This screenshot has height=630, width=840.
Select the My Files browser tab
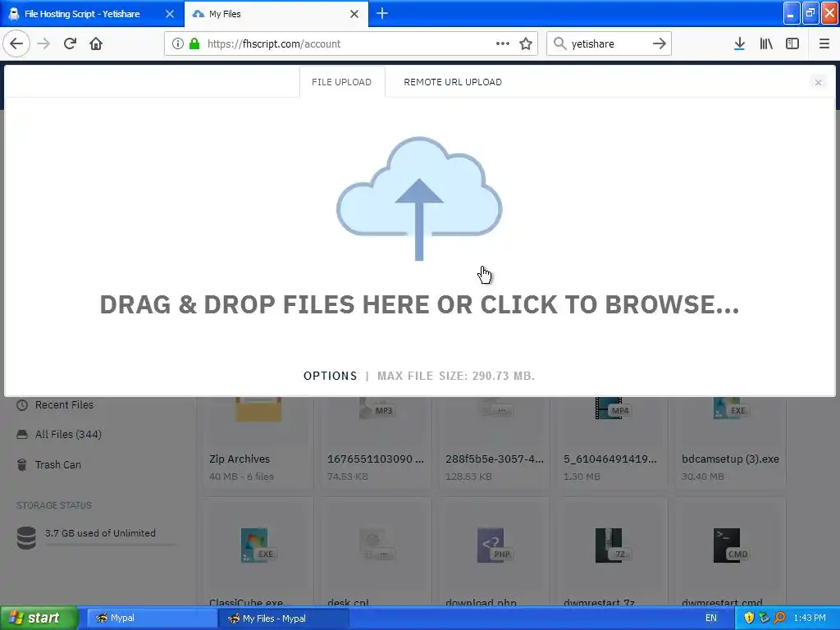pyautogui.click(x=276, y=13)
